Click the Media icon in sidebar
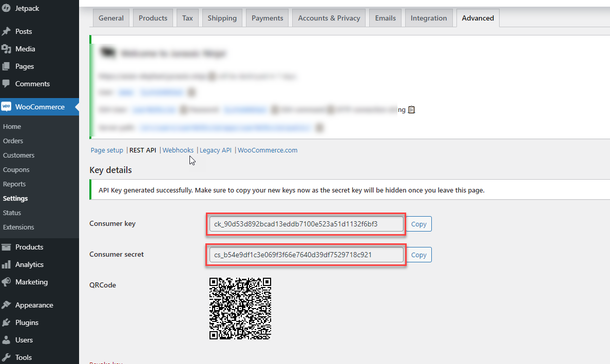610x364 pixels. [6, 49]
